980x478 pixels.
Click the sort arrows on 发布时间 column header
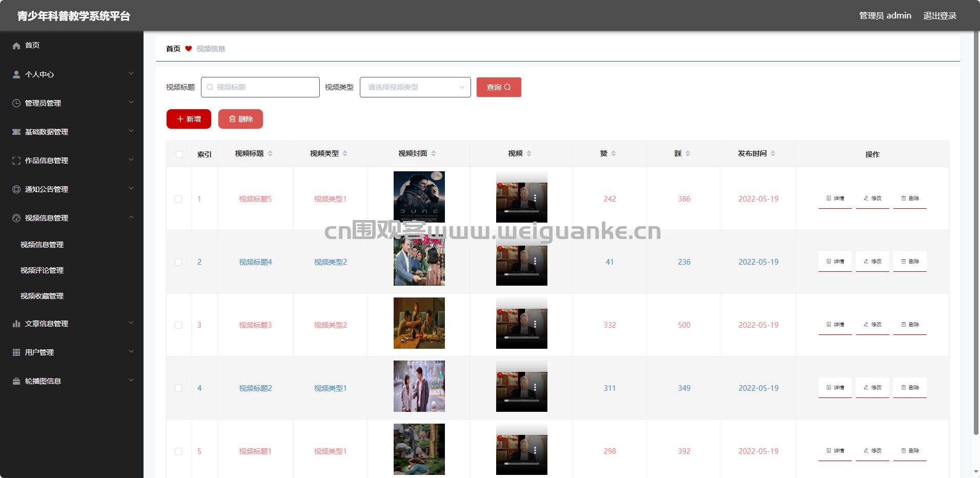(773, 153)
